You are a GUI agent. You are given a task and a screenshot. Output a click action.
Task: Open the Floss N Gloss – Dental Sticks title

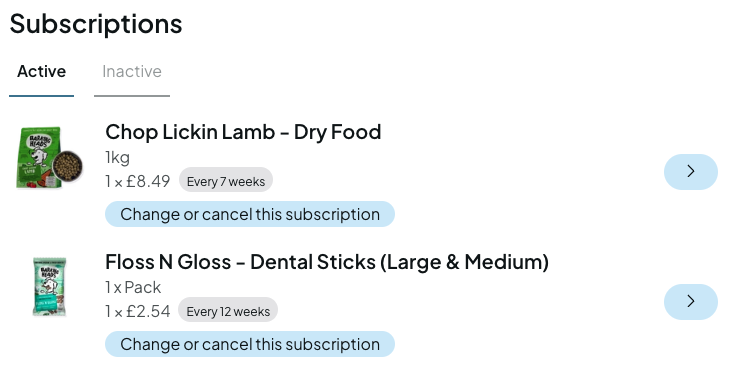[327, 262]
